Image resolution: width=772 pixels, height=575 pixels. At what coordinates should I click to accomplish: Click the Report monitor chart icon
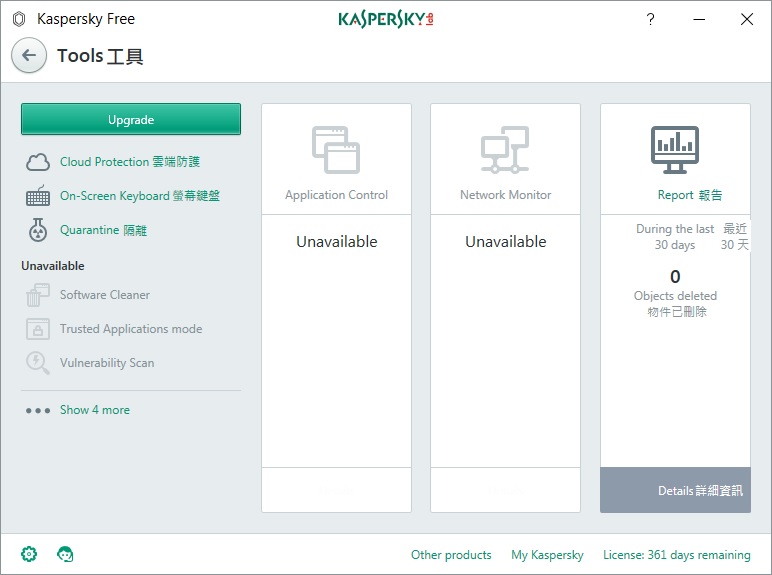pyautogui.click(x=675, y=150)
